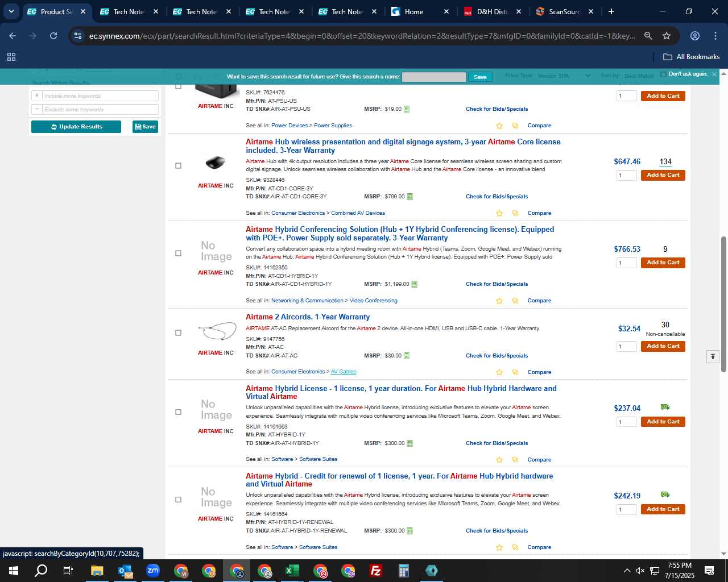Click quantity field for Airtame Hybrid License

tap(626, 422)
